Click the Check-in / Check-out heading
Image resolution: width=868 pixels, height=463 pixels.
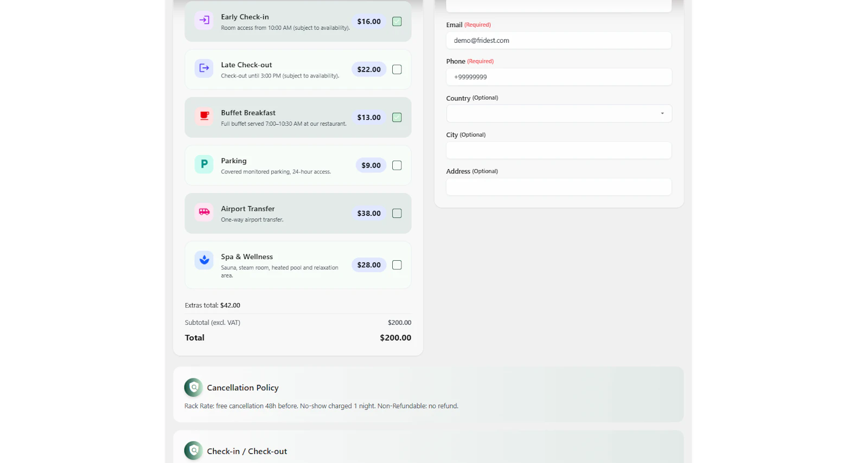[247, 451]
